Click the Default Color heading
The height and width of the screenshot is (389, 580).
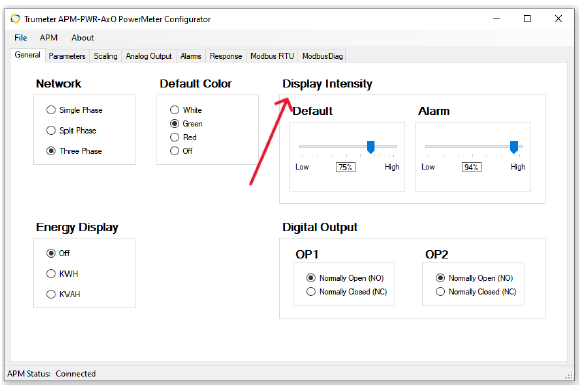[x=196, y=84]
